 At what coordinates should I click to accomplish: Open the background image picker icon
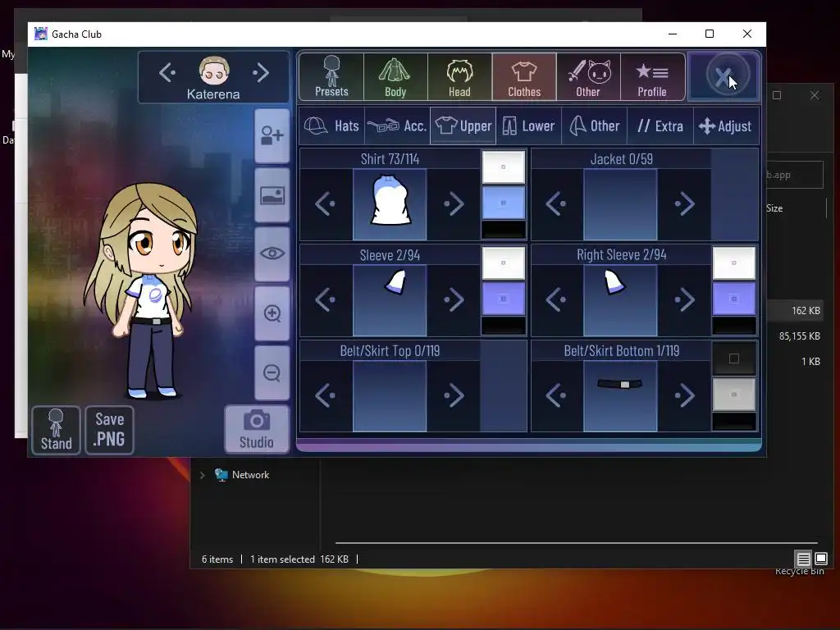272,195
